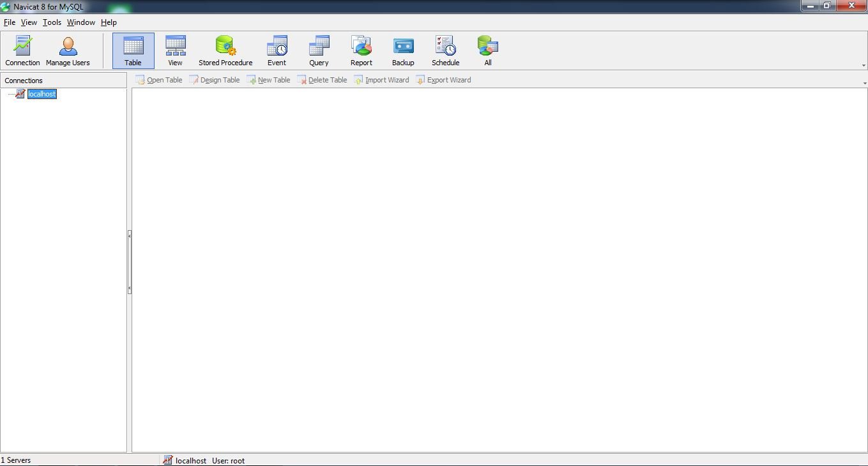Click New Table in the object toolbar
The image size is (868, 466).
coord(269,80)
